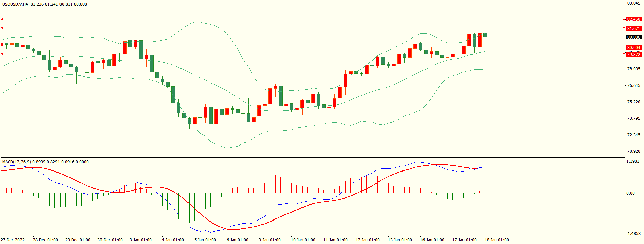Click the 27 Dec 2022 date label
Screen dimensions: 644x244
point(13,240)
